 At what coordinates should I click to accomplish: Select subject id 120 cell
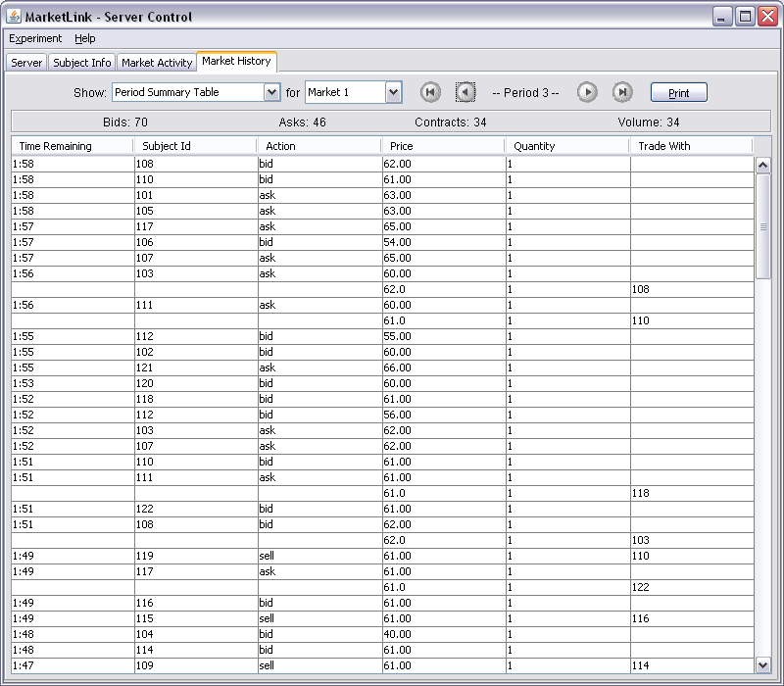pyautogui.click(x=197, y=383)
